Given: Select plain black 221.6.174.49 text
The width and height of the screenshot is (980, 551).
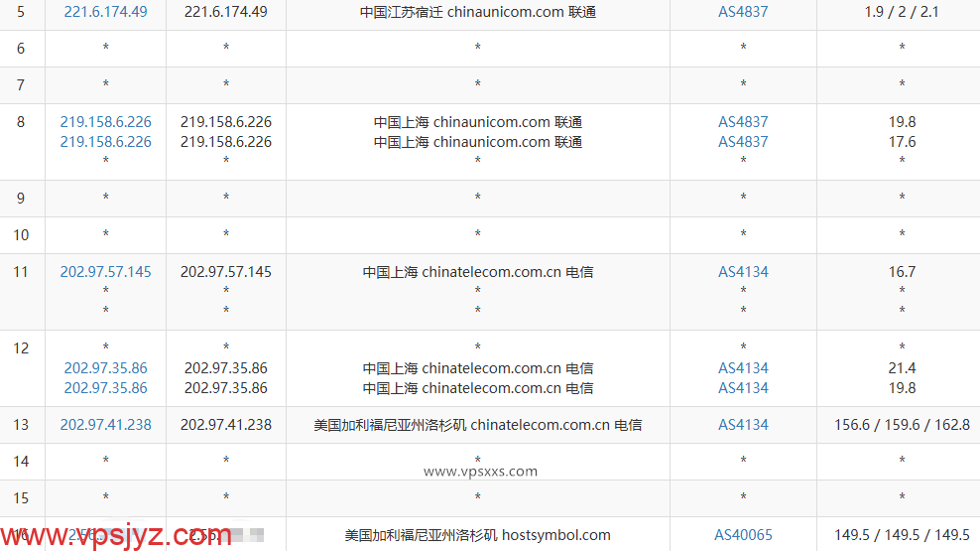Looking at the screenshot, I should pos(225,12).
